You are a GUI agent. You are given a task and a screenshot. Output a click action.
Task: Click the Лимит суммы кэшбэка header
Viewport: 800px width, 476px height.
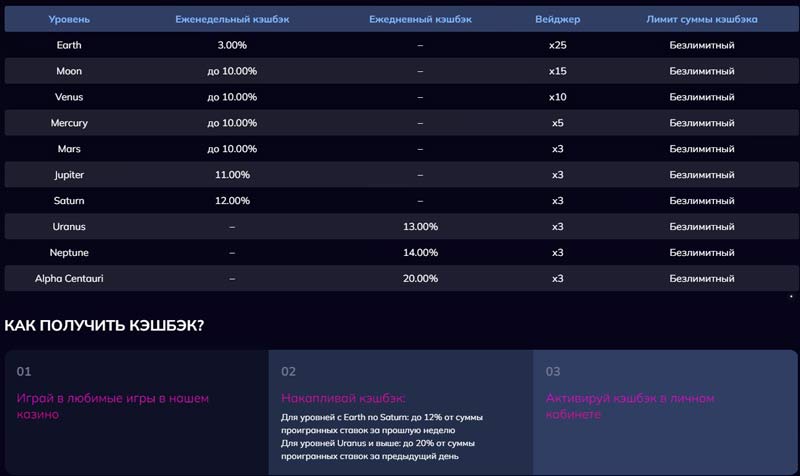coord(702,19)
